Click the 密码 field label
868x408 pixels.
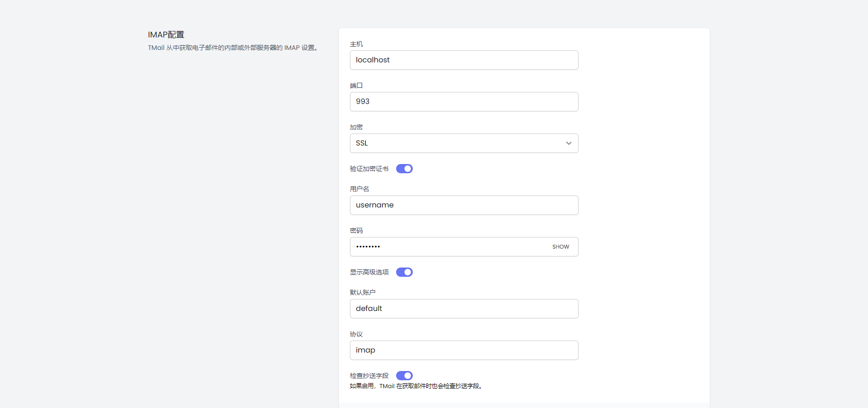[x=356, y=231]
